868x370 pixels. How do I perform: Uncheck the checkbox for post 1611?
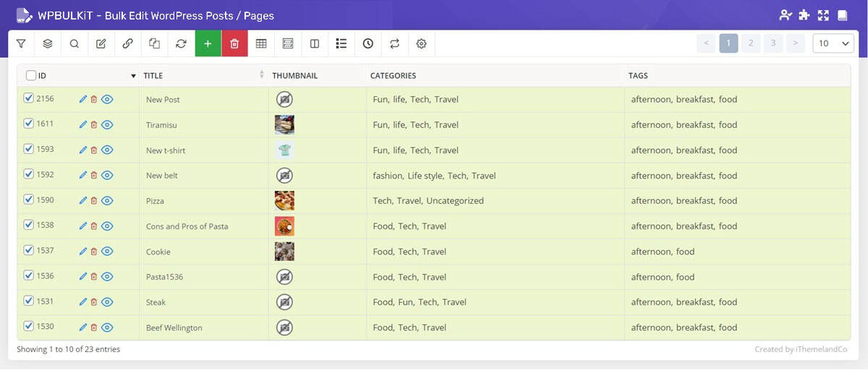29,124
